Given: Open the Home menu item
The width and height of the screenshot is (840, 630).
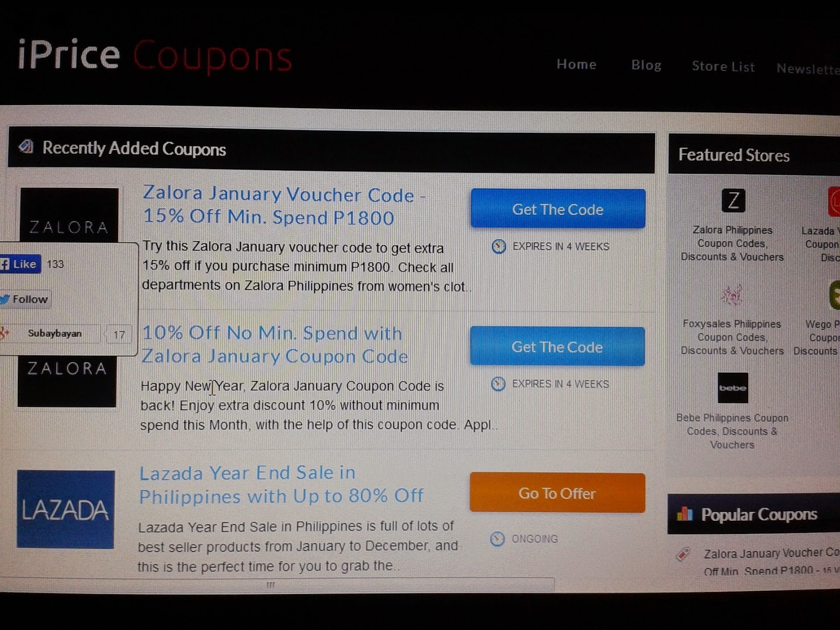Looking at the screenshot, I should 576,64.
